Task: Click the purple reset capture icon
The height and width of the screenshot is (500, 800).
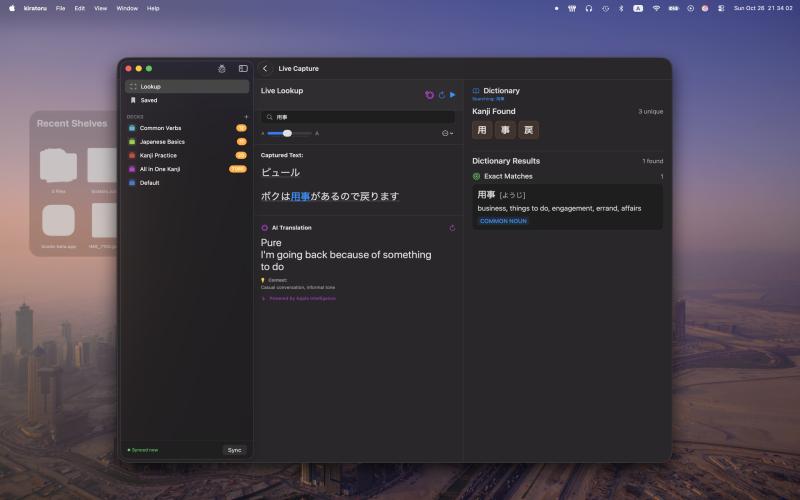Action: coord(430,95)
